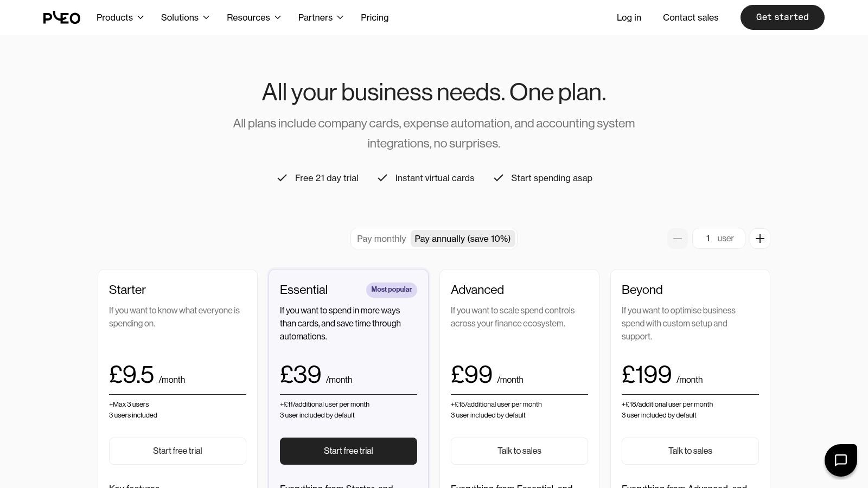Expand the Products menu
The image size is (868, 488).
coord(120,17)
